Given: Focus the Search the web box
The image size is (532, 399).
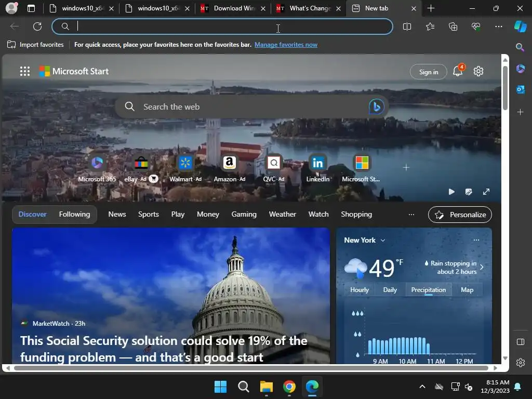Looking at the screenshot, I should 252,107.
